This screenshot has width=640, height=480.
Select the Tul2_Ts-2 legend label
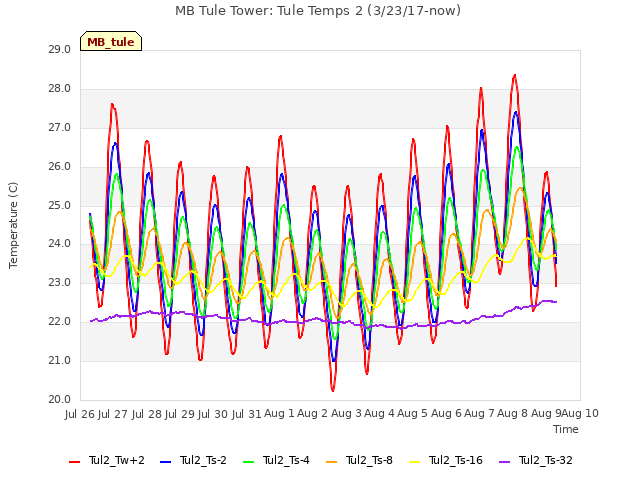[x=203, y=460]
